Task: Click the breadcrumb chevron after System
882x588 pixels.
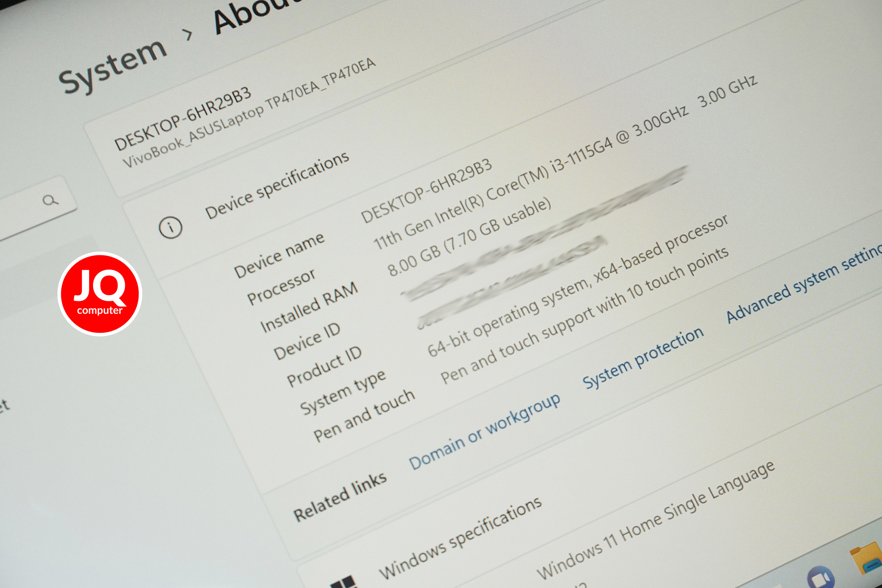Action: [188, 34]
